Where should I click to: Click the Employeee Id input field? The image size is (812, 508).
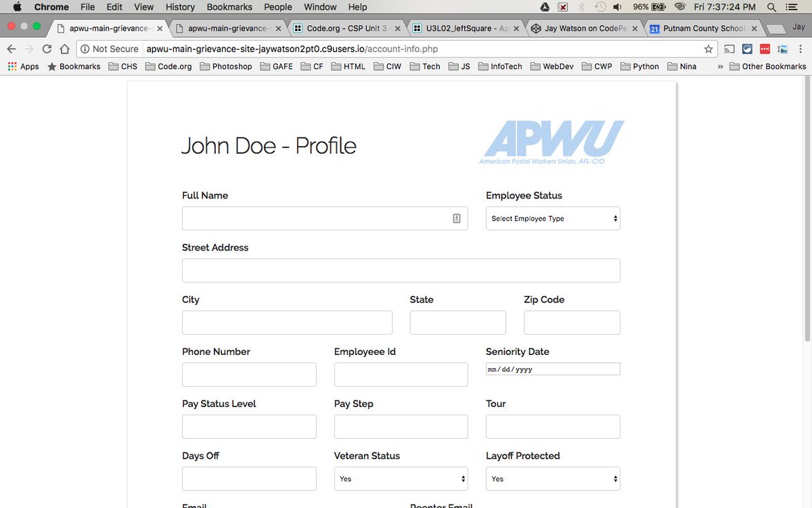coord(401,375)
